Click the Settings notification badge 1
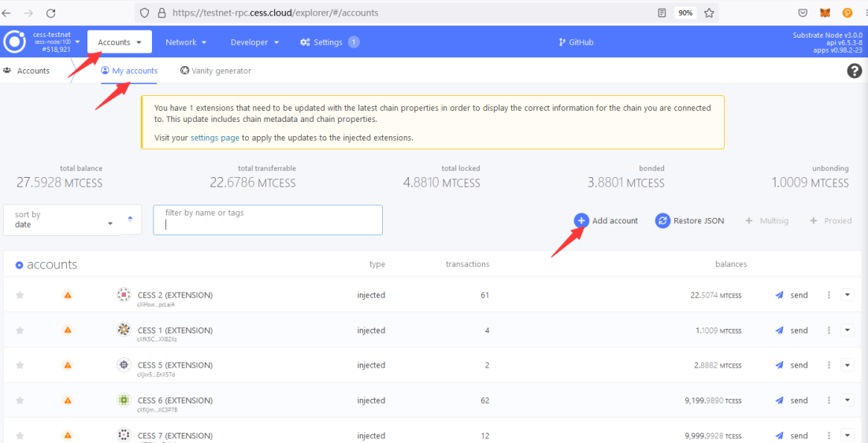The width and height of the screenshot is (868, 443). click(354, 42)
